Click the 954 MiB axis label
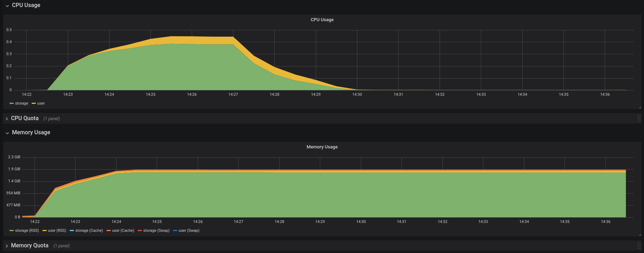Screen dimensions: 644x253 click(13, 193)
